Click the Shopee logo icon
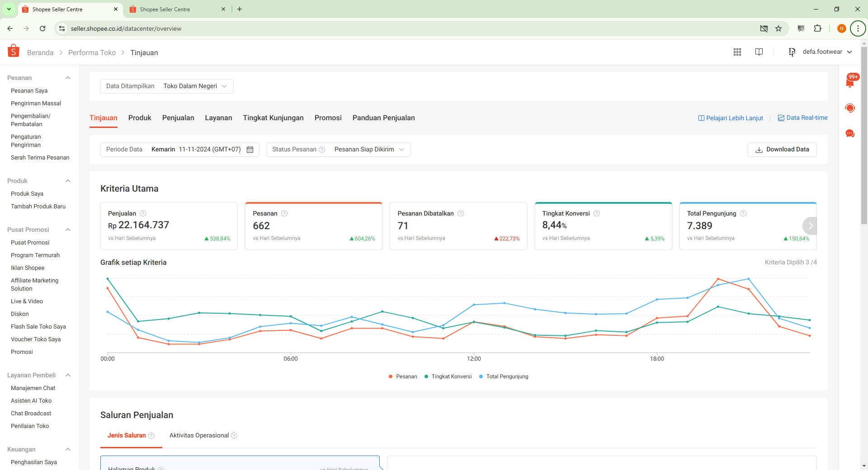Screen dimensions: 868x470 tap(14, 51)
